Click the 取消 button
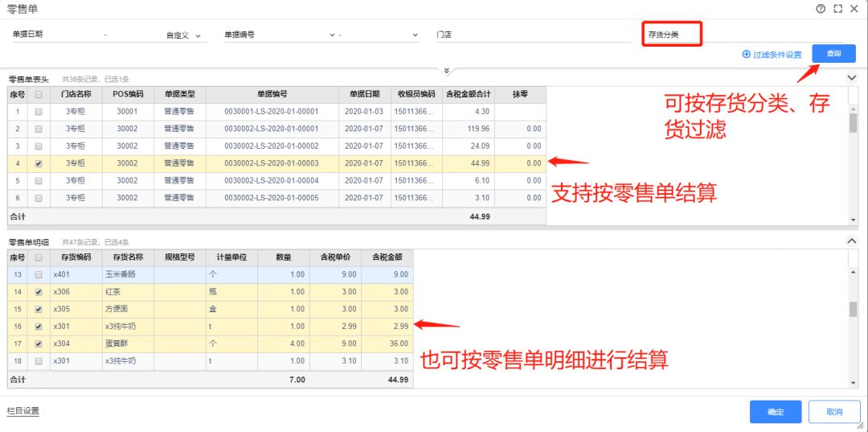Screen dimensions: 868x432 pos(834,412)
